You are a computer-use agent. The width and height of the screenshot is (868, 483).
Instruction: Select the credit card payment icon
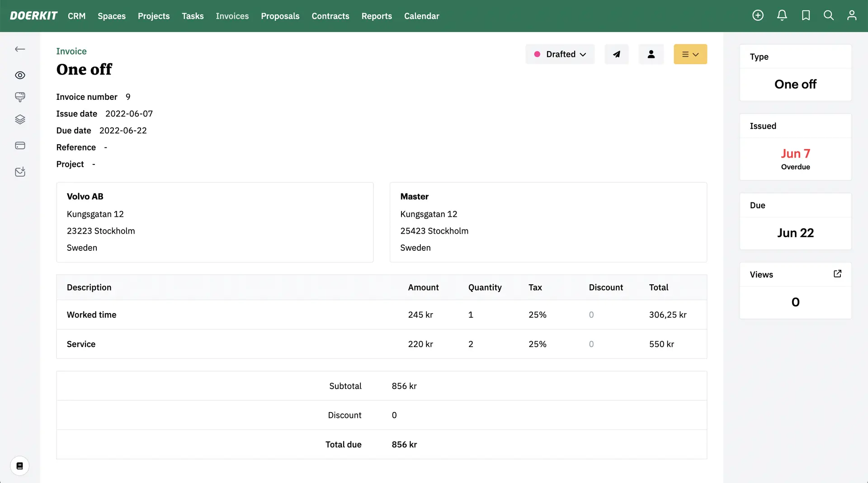click(20, 145)
